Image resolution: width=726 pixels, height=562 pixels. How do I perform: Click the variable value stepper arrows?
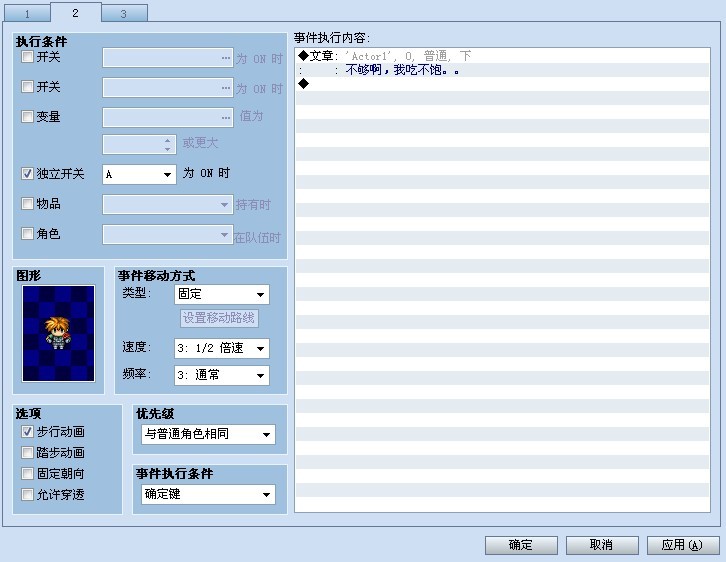(168, 144)
